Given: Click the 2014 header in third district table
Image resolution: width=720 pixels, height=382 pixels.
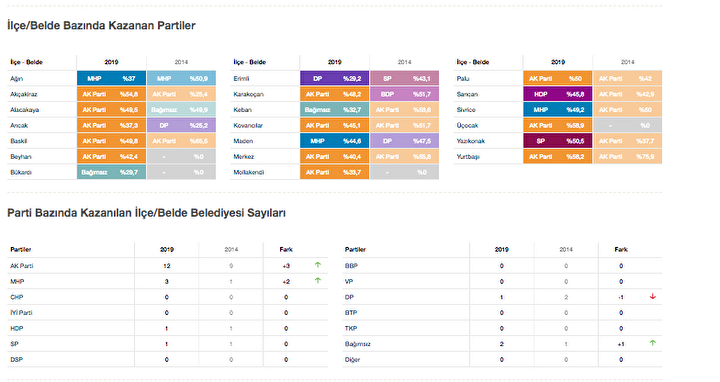Looking at the screenshot, I should click(x=628, y=62).
